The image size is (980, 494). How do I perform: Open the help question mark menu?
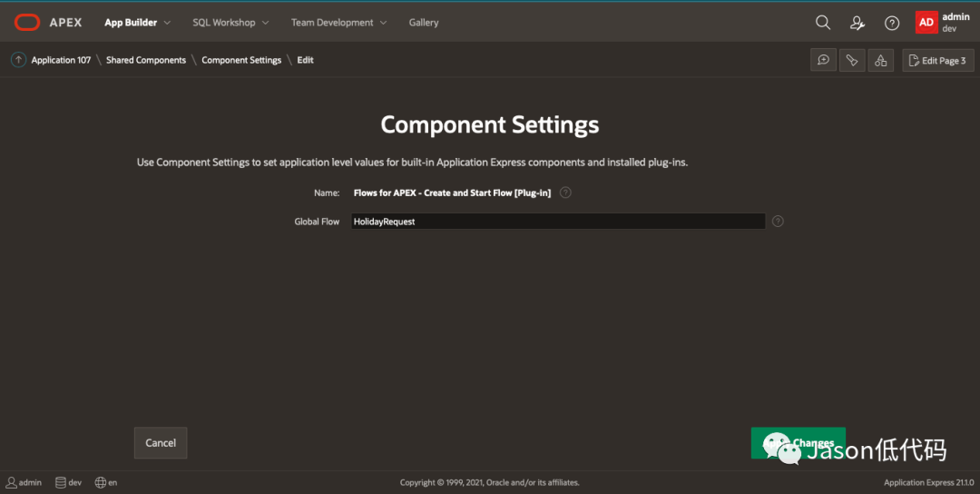point(892,23)
